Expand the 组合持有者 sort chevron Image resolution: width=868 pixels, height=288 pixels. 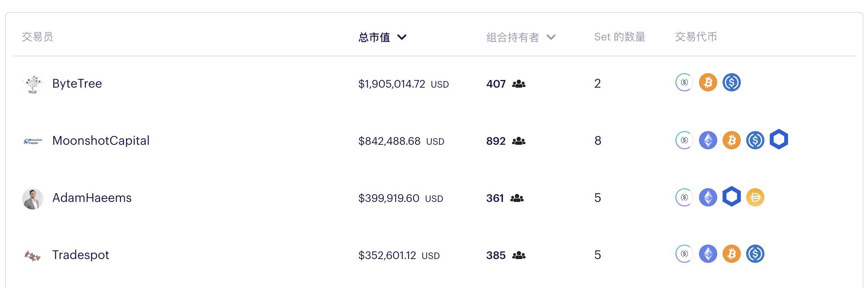click(551, 37)
